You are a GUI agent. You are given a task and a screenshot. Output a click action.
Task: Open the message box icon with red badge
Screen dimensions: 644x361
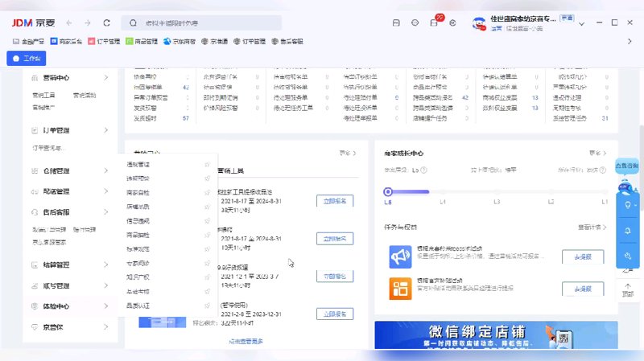tap(434, 23)
